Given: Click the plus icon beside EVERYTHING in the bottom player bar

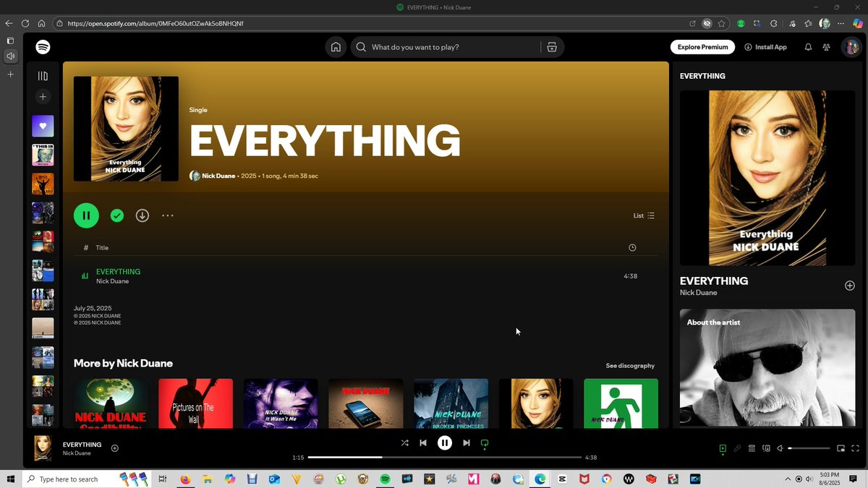Looking at the screenshot, I should pos(115,448).
